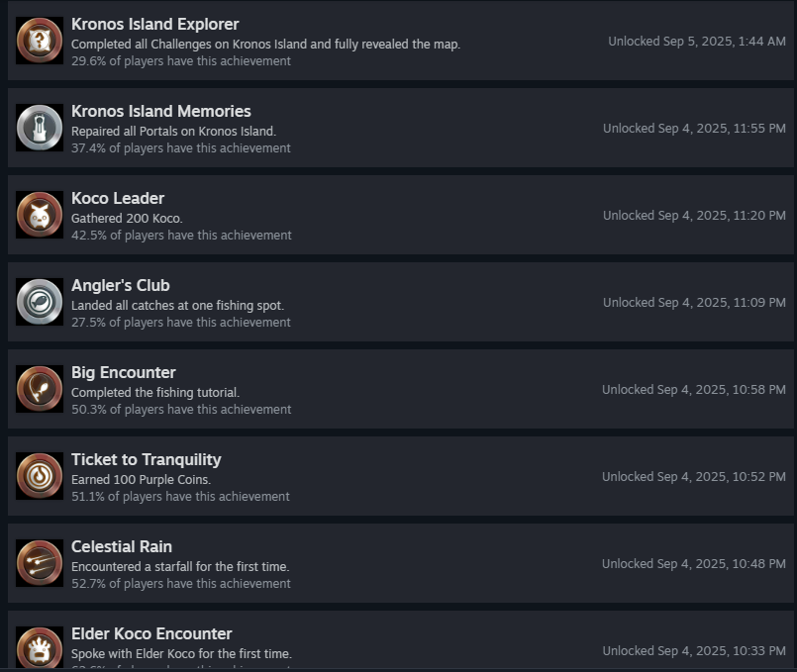Click the 'Gathered 200 Koco' description
This screenshot has width=797, height=672.
pyautogui.click(x=127, y=218)
